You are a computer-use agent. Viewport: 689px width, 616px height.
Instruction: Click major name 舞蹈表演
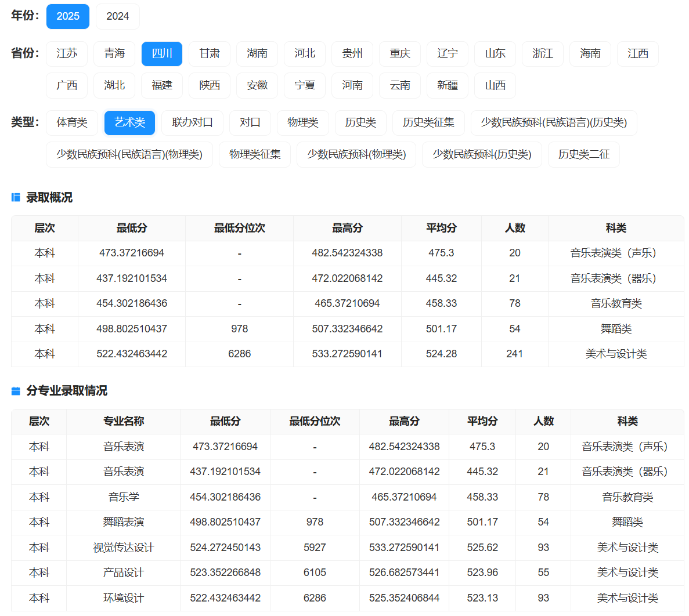124,522
